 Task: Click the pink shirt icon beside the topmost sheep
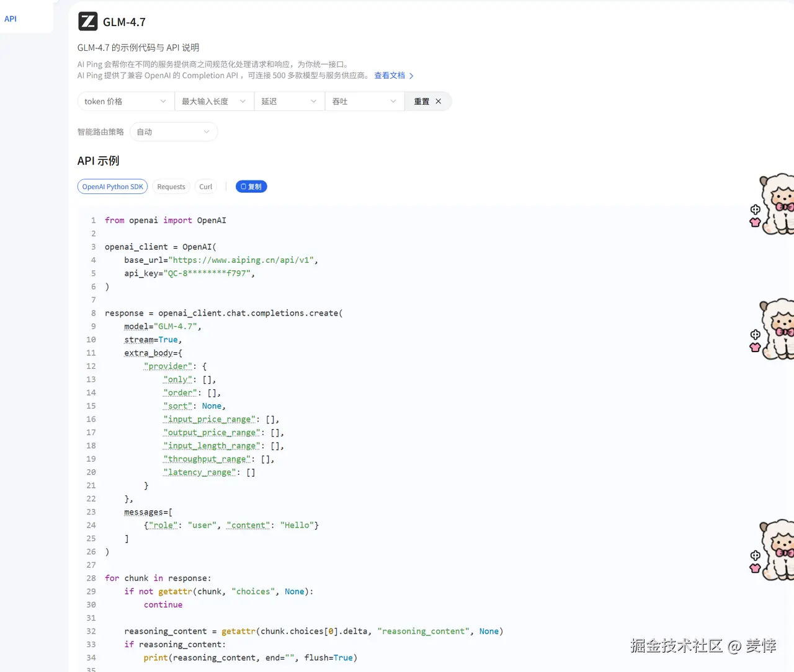[755, 222]
